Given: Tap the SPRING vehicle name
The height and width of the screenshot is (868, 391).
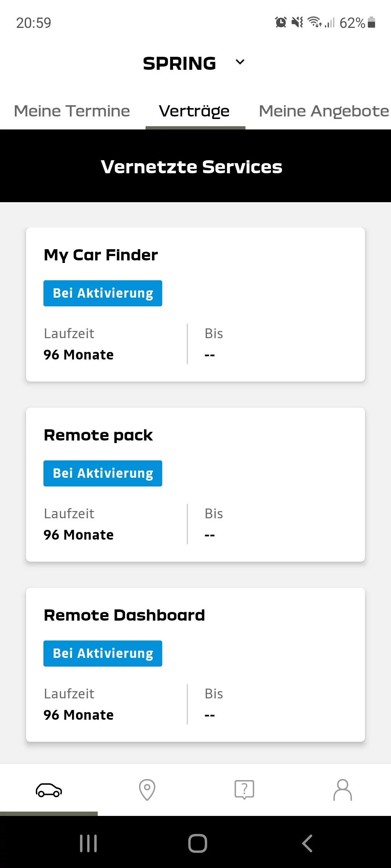Looking at the screenshot, I should (180, 63).
